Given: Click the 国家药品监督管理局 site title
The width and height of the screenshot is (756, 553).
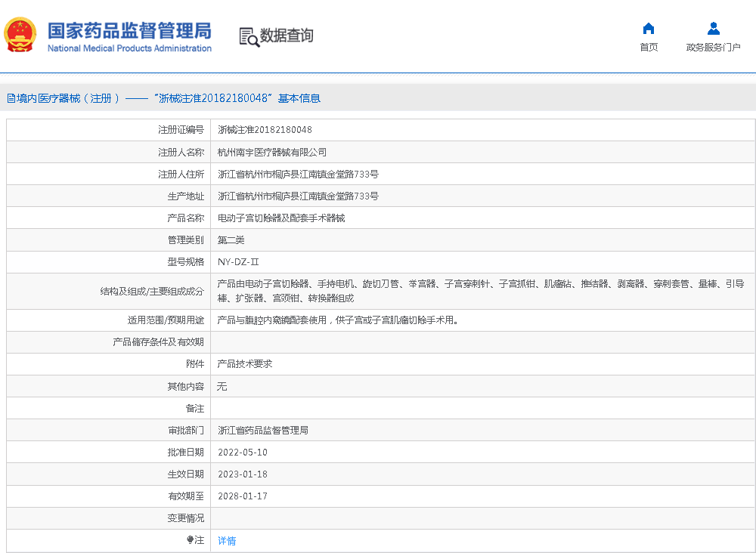Looking at the screenshot, I should click(129, 31).
